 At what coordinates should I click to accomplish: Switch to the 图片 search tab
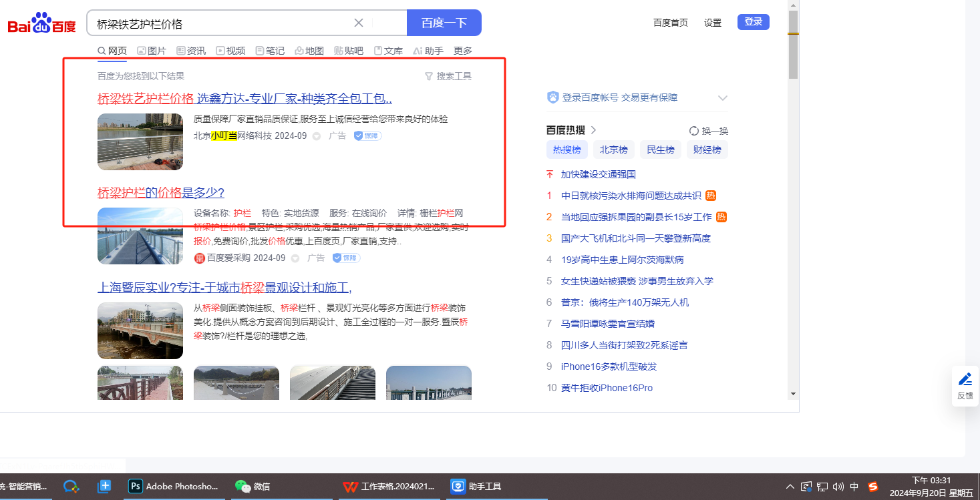152,51
